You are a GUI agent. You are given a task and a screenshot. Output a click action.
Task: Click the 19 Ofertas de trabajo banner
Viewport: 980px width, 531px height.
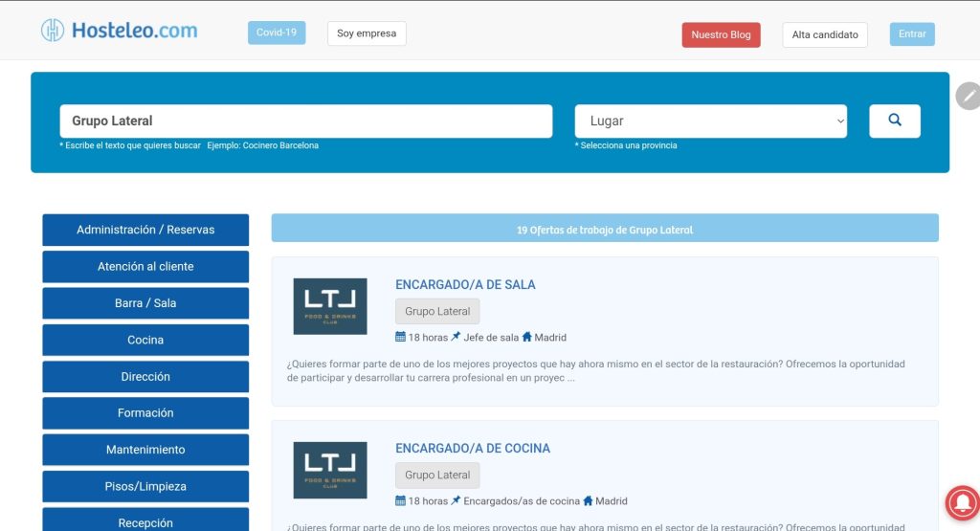[605, 228]
